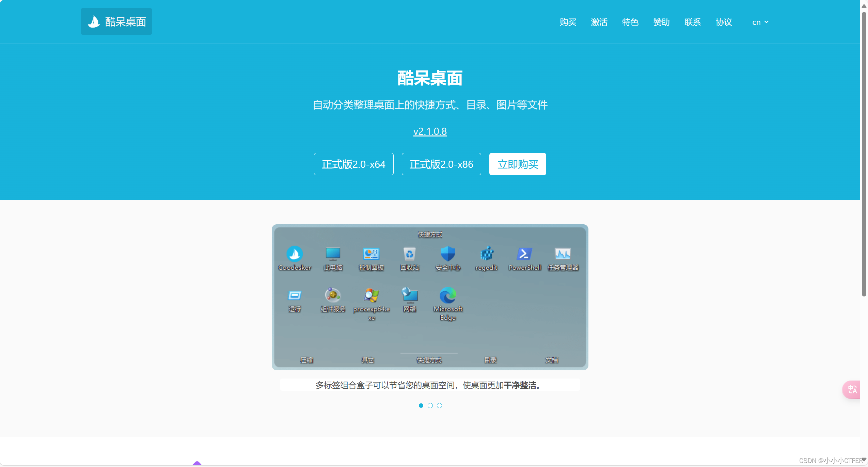This screenshot has width=868, height=467.
Task: Click the regedit icon in the box
Action: click(486, 254)
